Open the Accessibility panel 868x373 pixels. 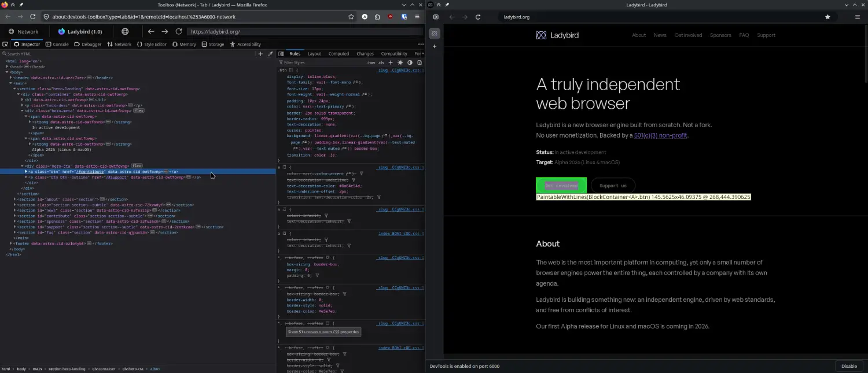click(x=245, y=44)
